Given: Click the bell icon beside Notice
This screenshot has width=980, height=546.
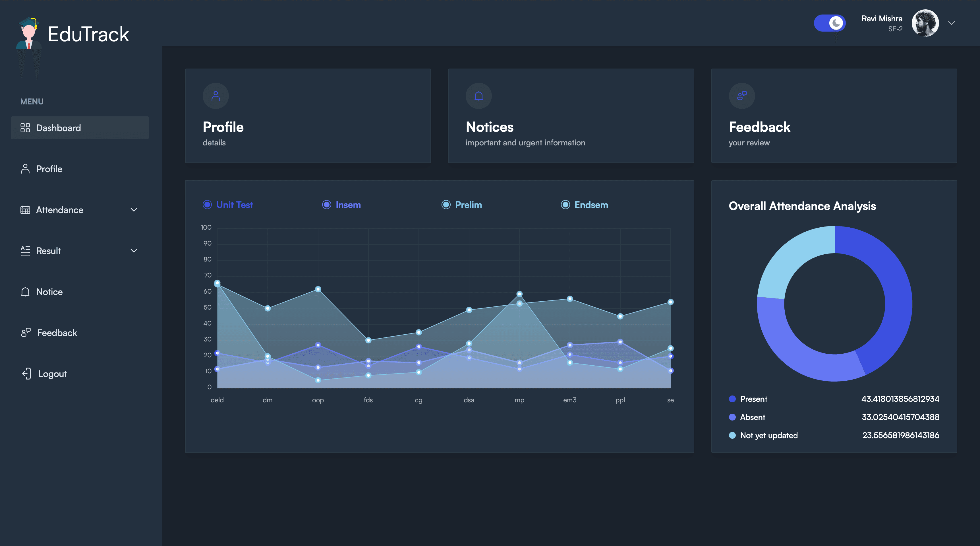Looking at the screenshot, I should coord(25,292).
